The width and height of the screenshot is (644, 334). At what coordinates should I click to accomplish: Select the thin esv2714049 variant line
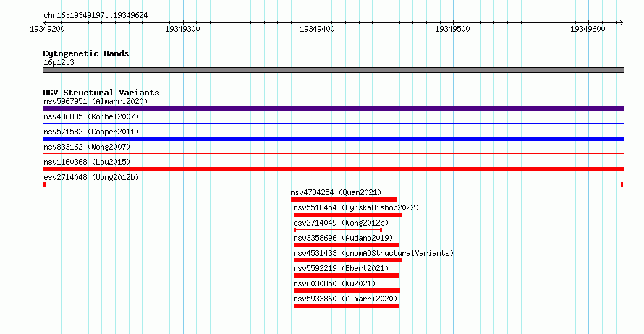pos(338,230)
